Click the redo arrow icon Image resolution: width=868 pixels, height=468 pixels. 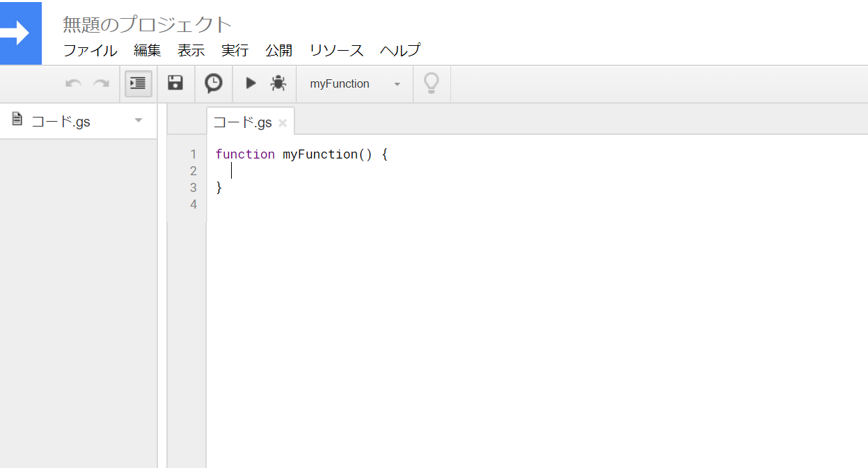pos(102,84)
